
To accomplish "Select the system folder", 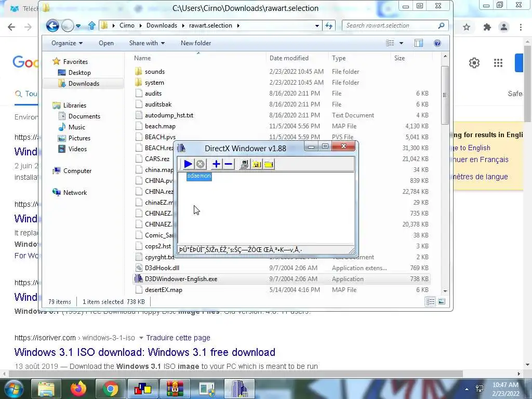I will [x=154, y=83].
